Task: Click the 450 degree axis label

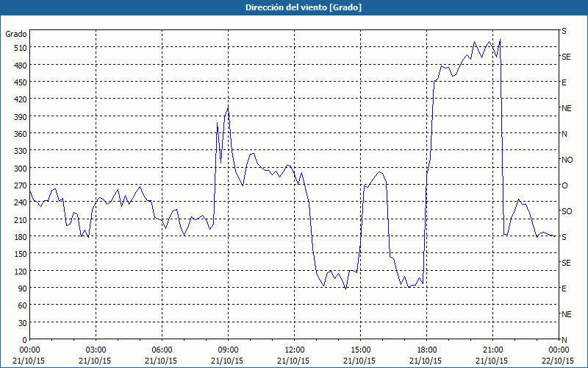Action: (21, 82)
